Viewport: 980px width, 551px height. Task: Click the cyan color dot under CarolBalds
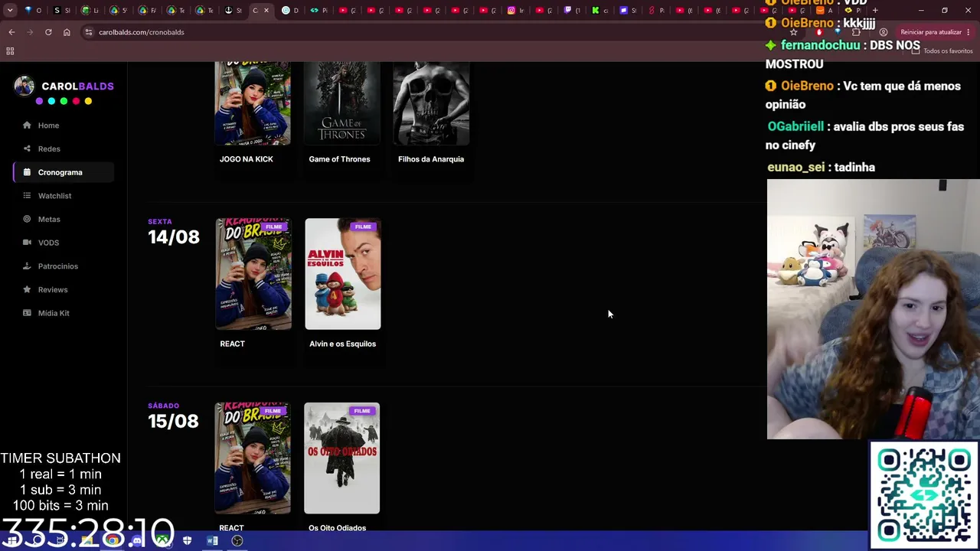(x=51, y=101)
